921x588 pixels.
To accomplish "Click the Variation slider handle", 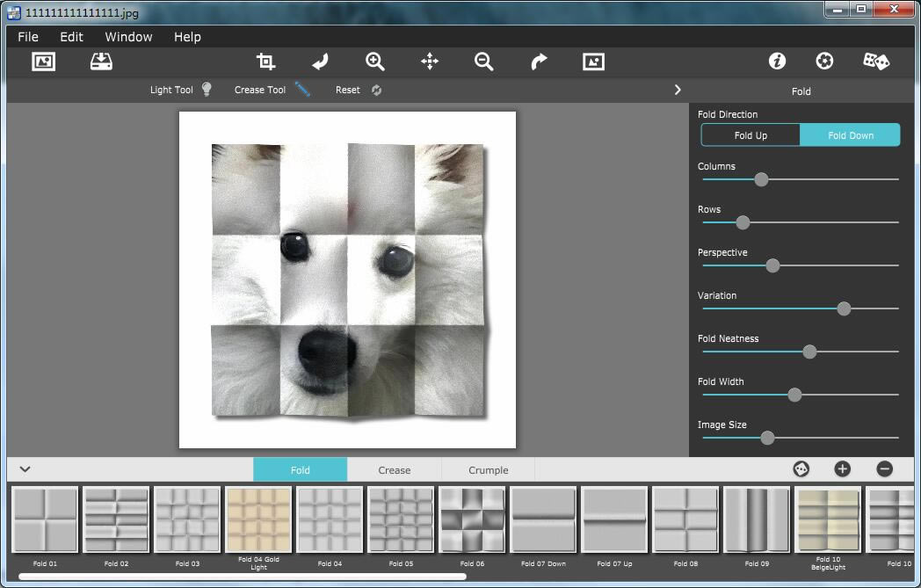I will pyautogui.click(x=844, y=309).
